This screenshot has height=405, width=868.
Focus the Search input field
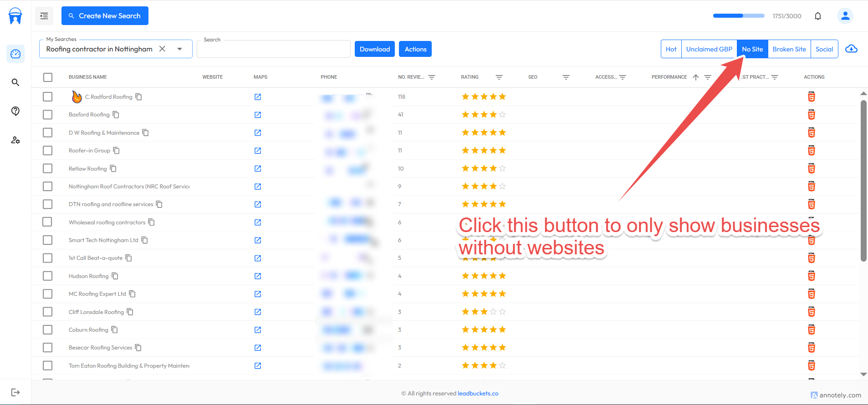(x=274, y=49)
